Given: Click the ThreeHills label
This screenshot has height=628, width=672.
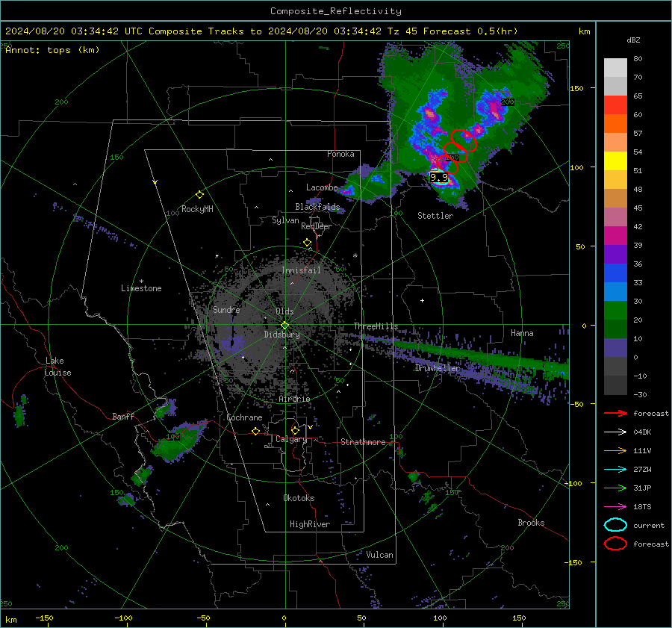Looking at the screenshot, I should pyautogui.click(x=376, y=326).
